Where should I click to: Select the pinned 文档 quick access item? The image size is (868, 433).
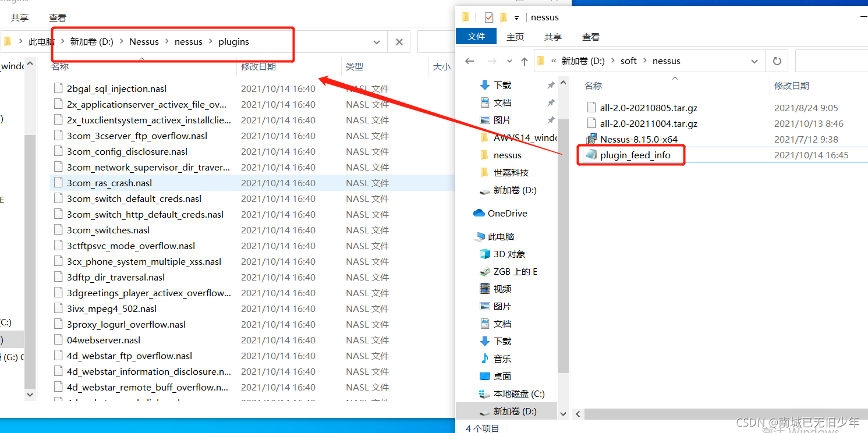(x=502, y=102)
